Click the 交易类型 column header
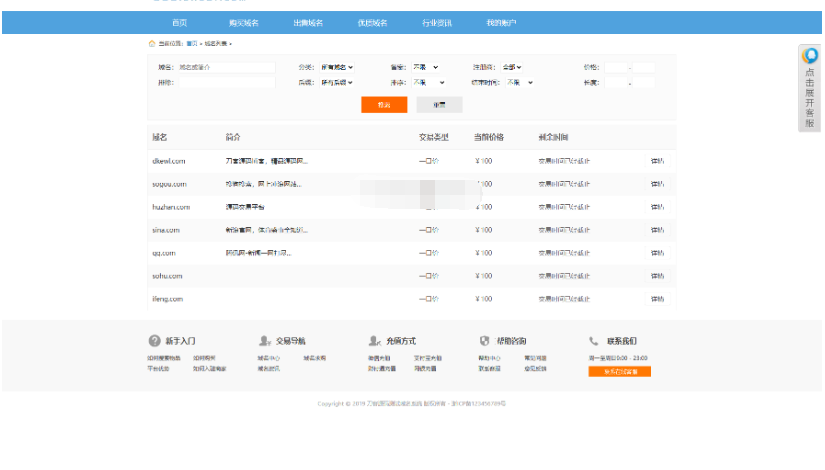 (434, 137)
